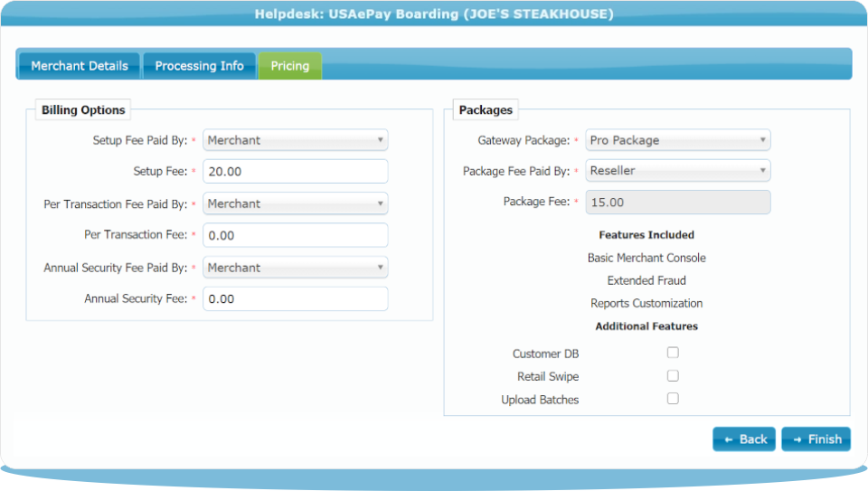Open the Gateway Package dropdown
This screenshot has width=868, height=491.
click(677, 140)
